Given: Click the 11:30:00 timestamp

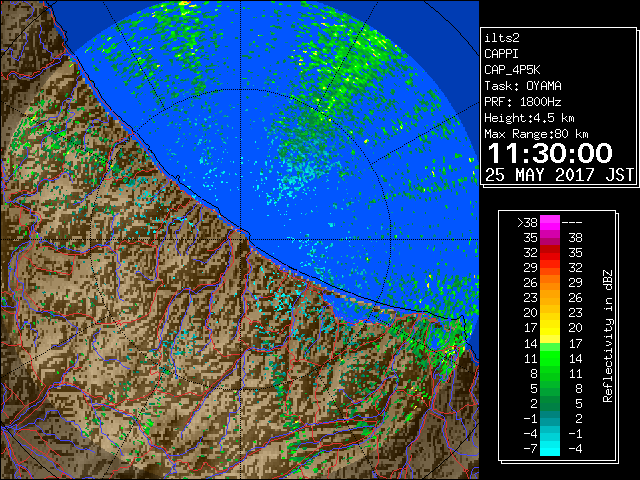Looking at the screenshot, I should point(550,153).
